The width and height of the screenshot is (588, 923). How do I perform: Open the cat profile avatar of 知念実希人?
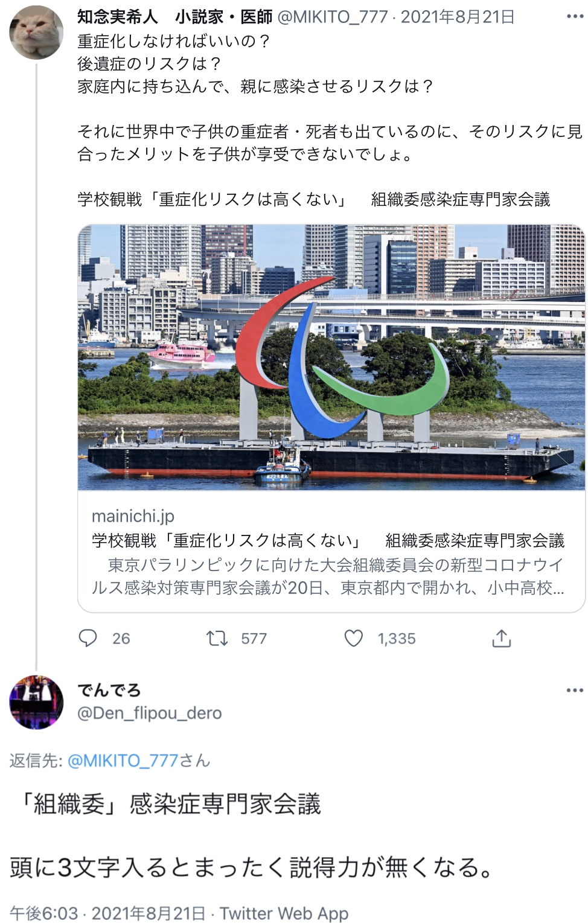(36, 32)
